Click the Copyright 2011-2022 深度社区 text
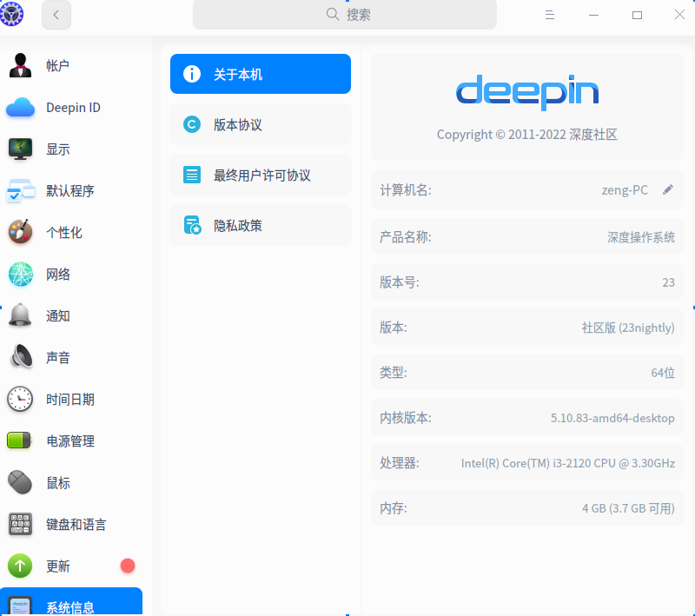695x616 pixels. (527, 135)
